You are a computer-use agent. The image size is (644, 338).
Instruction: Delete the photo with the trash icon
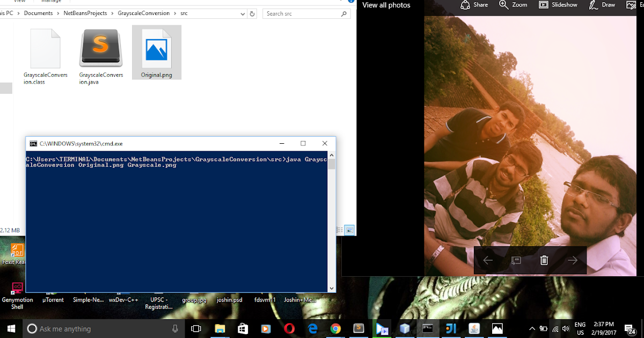tap(544, 260)
